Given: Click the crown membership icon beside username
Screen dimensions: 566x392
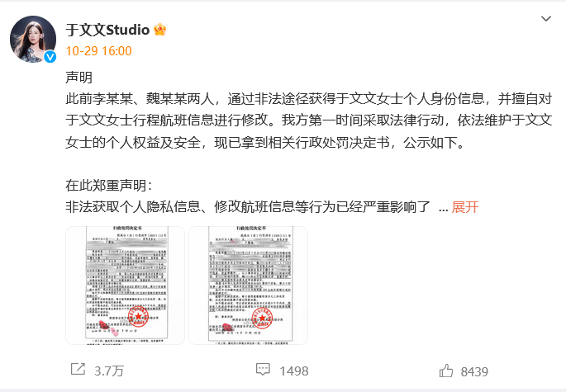Looking at the screenshot, I should 160,30.
